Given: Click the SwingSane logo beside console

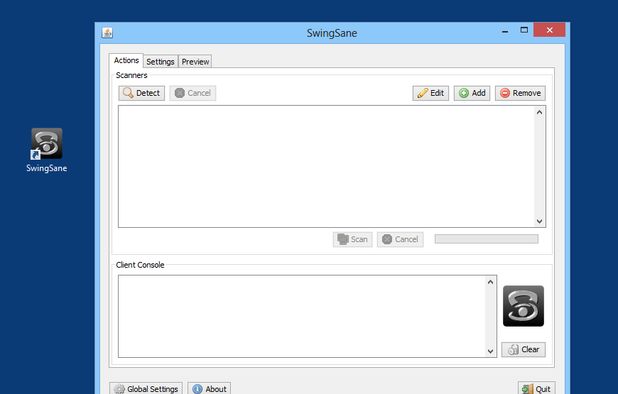Looking at the screenshot, I should pyautogui.click(x=523, y=306).
